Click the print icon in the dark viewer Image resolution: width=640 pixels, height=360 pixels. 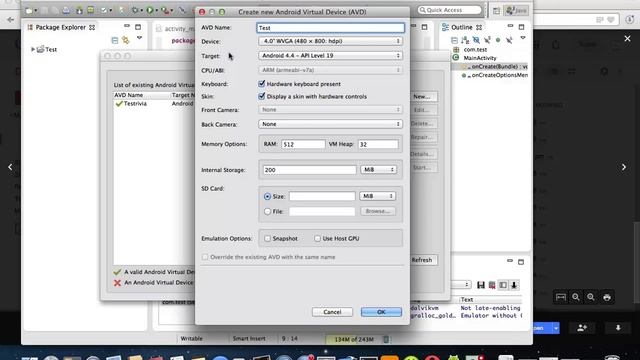[607, 297]
